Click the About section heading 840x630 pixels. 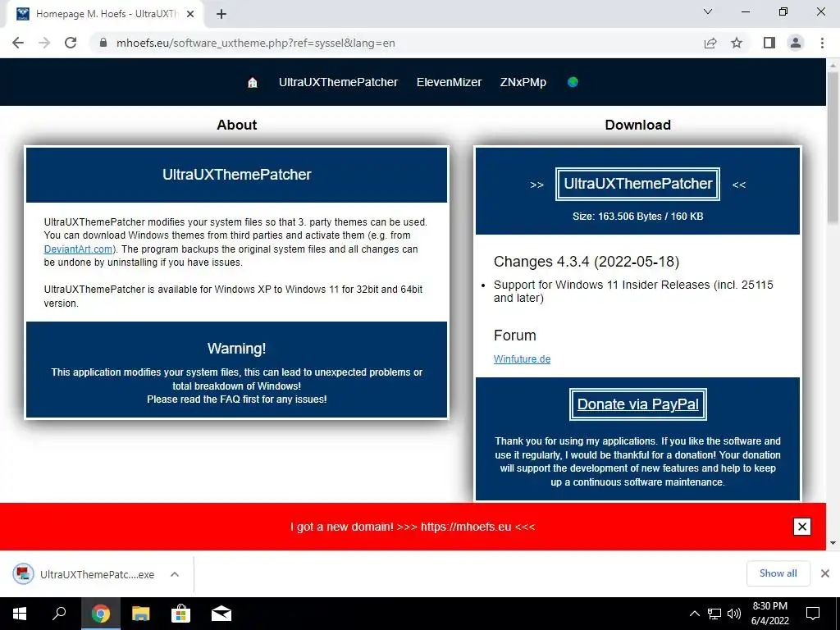point(237,125)
